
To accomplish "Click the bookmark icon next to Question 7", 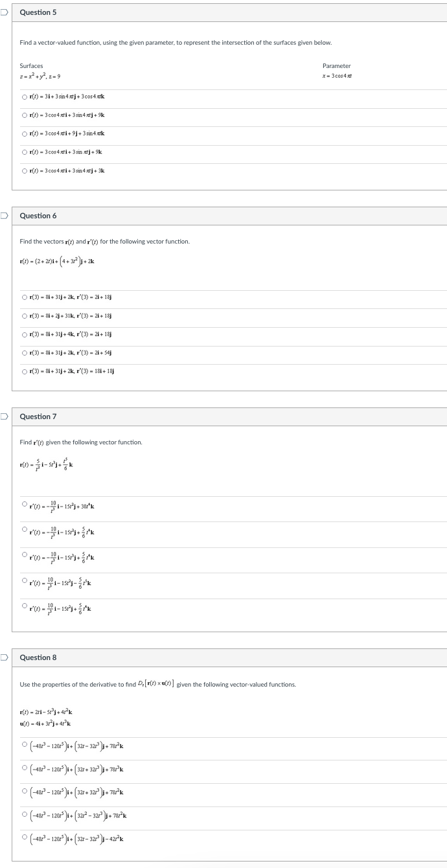I will pyautogui.click(x=3, y=417).
